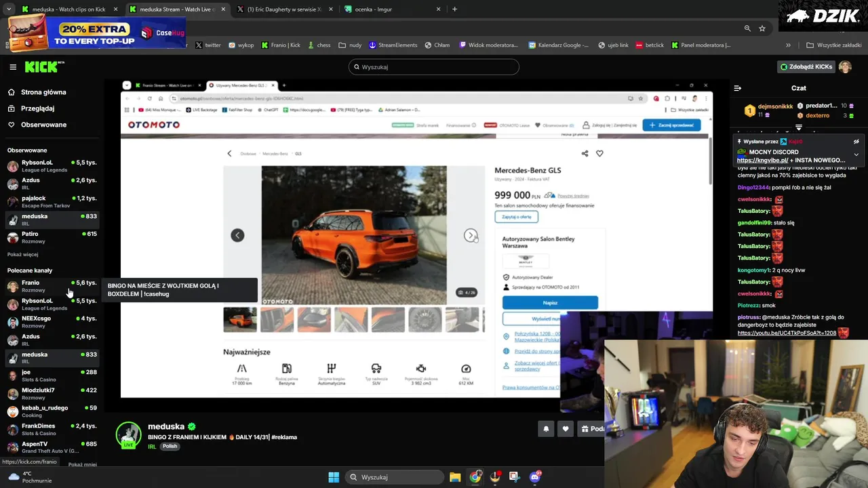
Task: Collapse the chat panel icon
Action: [738, 88]
